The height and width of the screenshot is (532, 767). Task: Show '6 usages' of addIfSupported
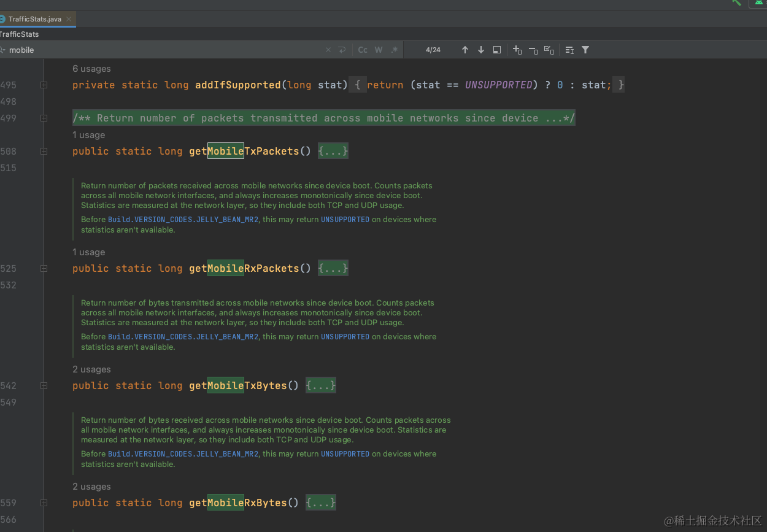91,69
